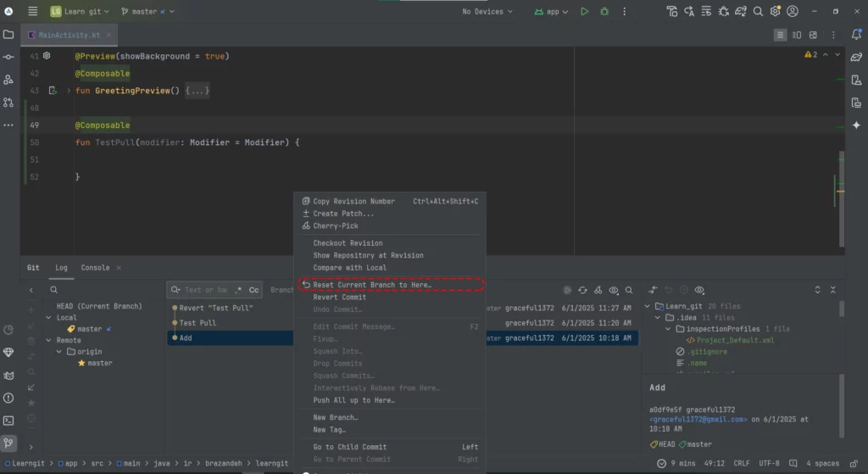Select Reset Current Branch to Here
Viewport: 868px width, 474px height.
click(x=391, y=285)
